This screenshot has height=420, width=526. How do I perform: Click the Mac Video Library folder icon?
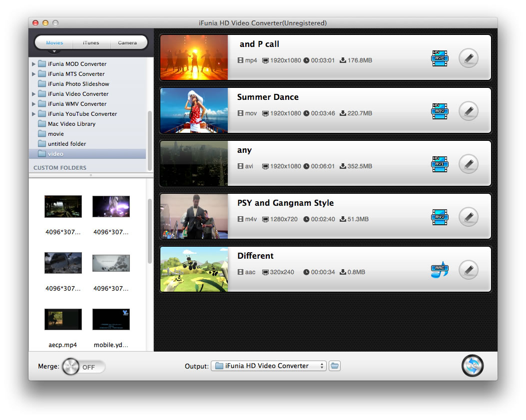click(42, 124)
